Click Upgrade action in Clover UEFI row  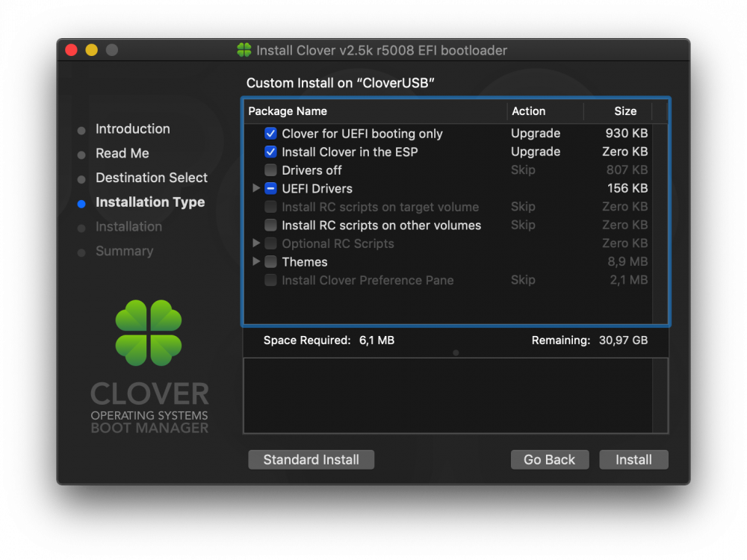point(536,134)
